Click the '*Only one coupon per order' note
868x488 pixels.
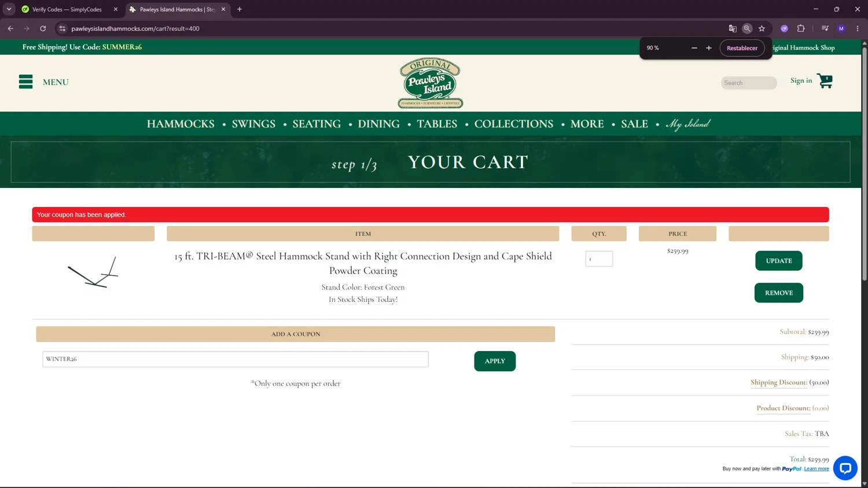(296, 383)
